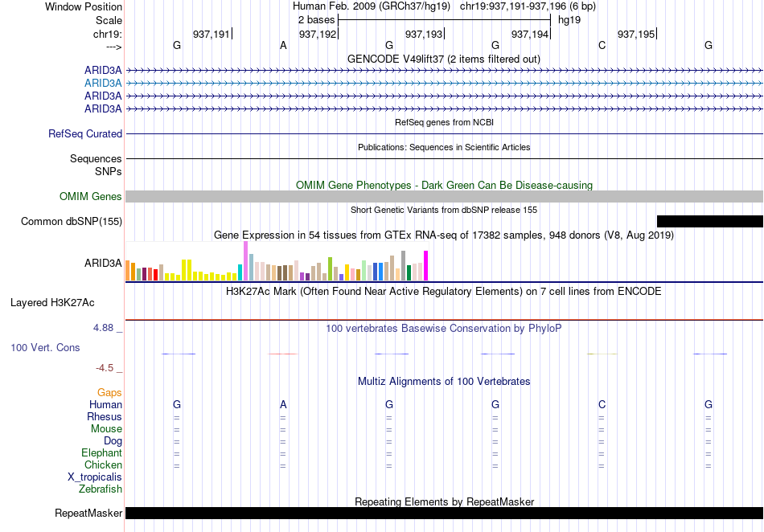764x532 pixels.
Task: Click the Sequences track label
Action: 96,158
